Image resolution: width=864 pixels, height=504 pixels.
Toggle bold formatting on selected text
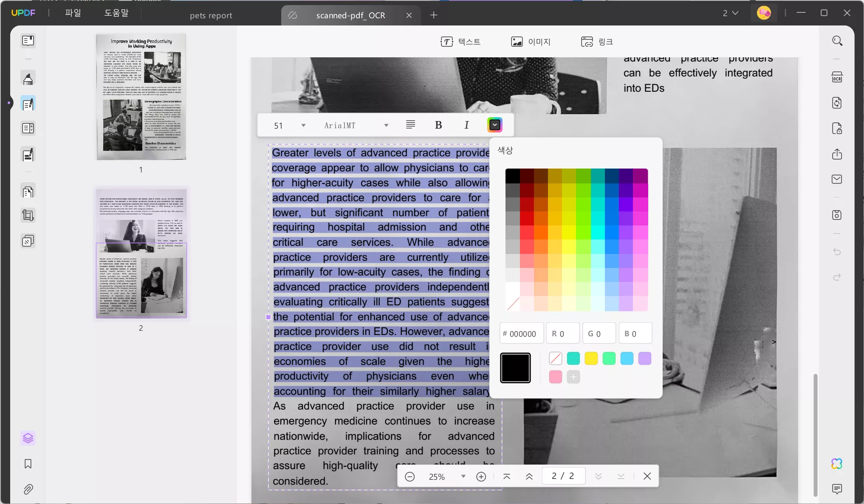(439, 125)
